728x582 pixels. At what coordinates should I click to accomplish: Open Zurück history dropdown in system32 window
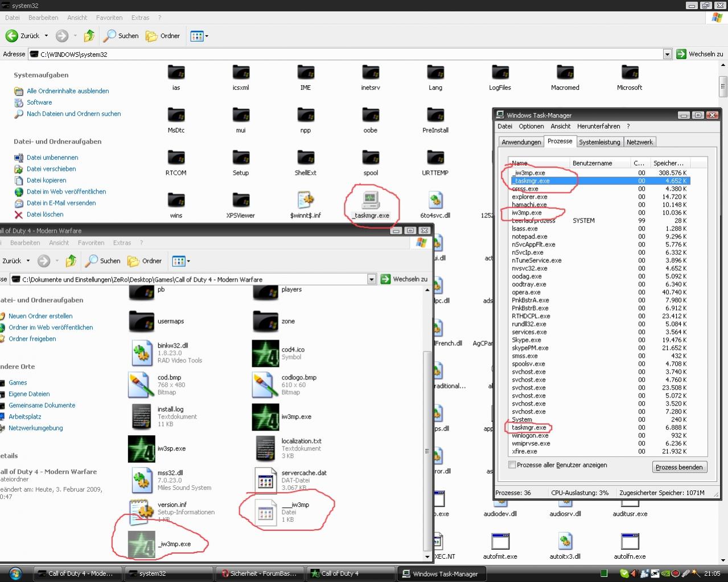click(x=47, y=36)
